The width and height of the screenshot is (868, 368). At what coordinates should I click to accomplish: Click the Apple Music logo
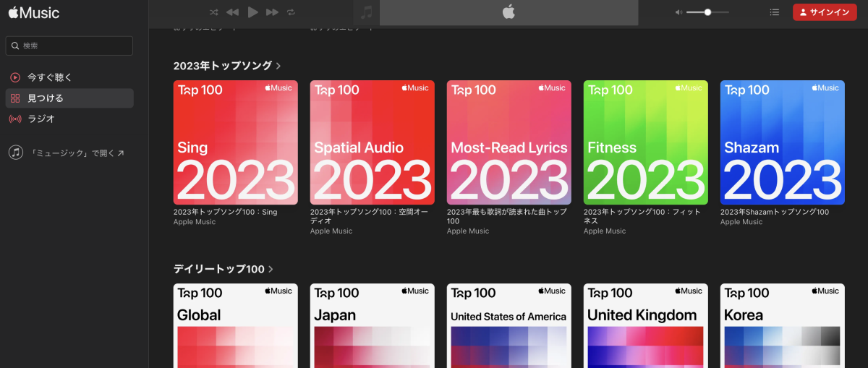point(34,12)
